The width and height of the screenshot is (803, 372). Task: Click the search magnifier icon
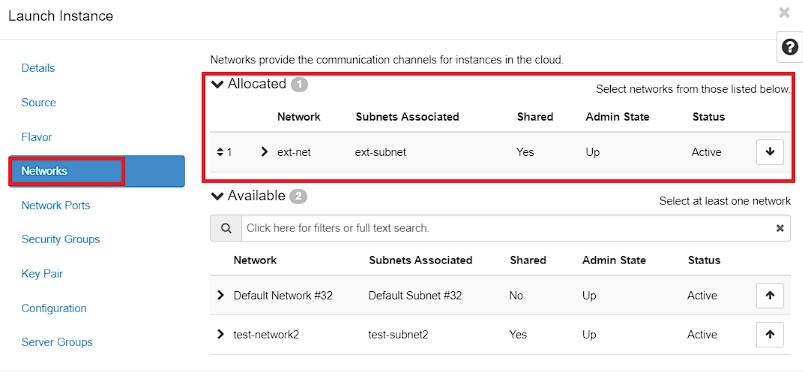tap(226, 228)
